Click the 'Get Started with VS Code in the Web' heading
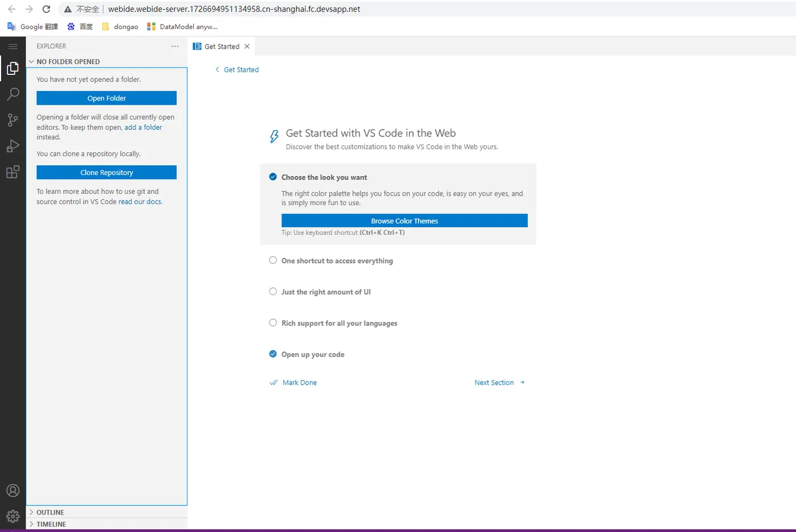The height and width of the screenshot is (532, 796). coord(371,133)
